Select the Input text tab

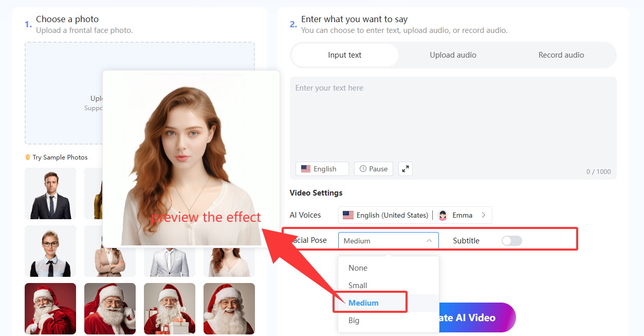pyautogui.click(x=344, y=55)
